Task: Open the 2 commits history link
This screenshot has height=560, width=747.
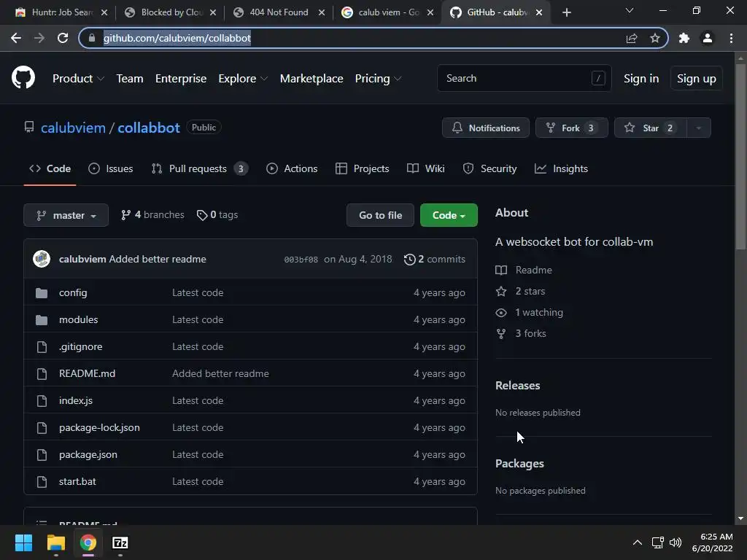Action: (435, 259)
